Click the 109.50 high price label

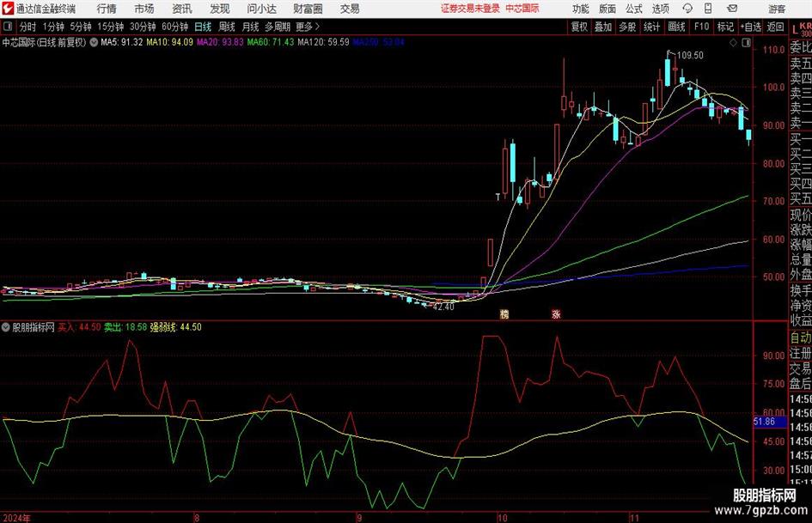coord(690,55)
